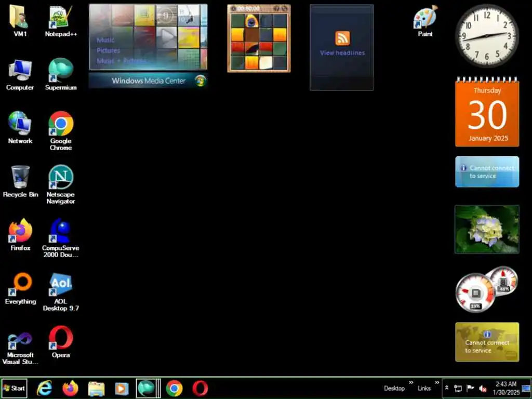Click the white puzzle tile in bottom row
This screenshot has width=532, height=399.
265,62
